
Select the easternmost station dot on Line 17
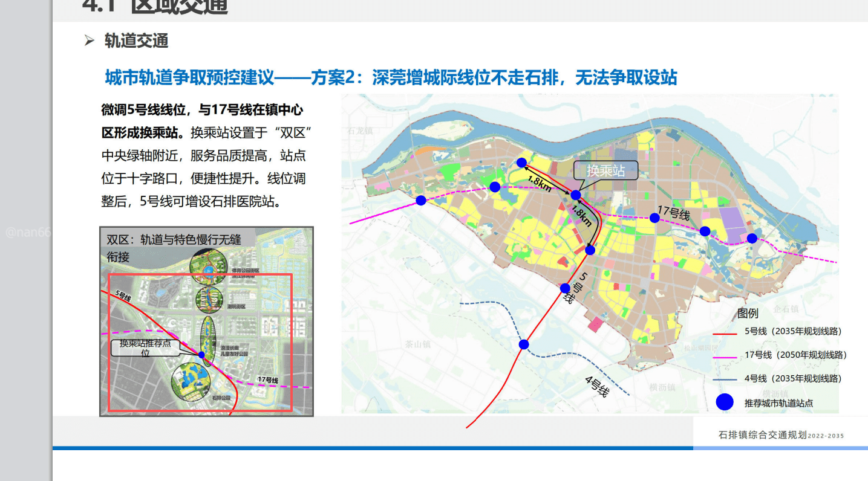pyautogui.click(x=752, y=238)
